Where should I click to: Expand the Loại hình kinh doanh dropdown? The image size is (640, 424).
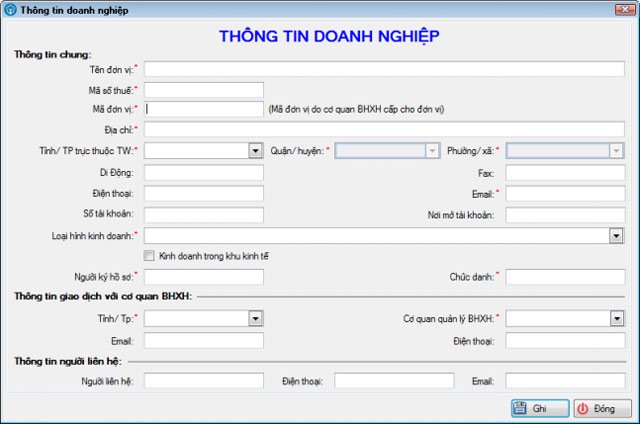[x=616, y=236]
